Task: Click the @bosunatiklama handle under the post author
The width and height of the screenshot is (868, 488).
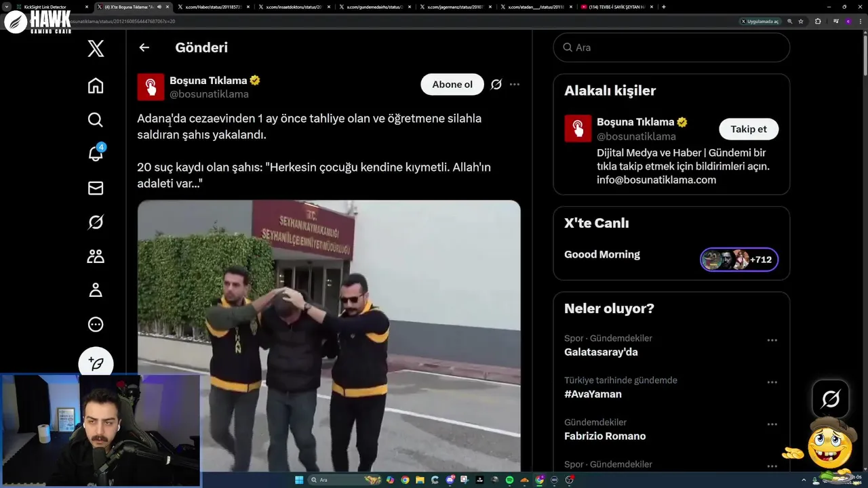Action: click(x=209, y=94)
